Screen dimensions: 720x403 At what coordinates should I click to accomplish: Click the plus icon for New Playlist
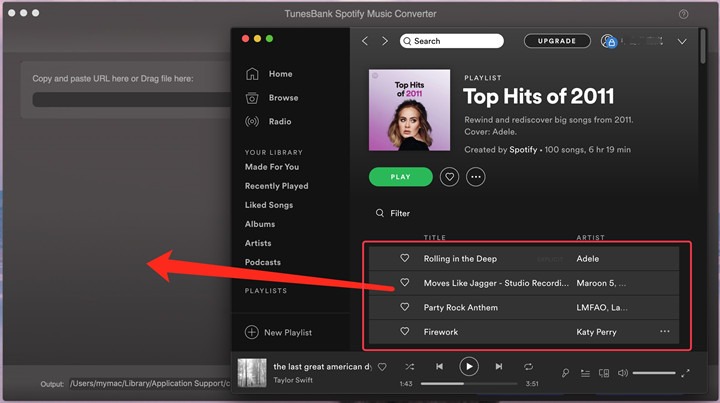(252, 332)
